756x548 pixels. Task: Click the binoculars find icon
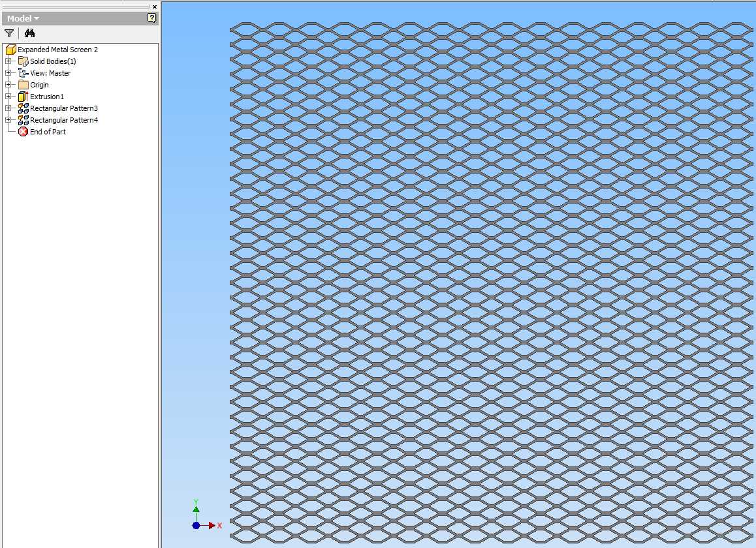pyautogui.click(x=30, y=33)
